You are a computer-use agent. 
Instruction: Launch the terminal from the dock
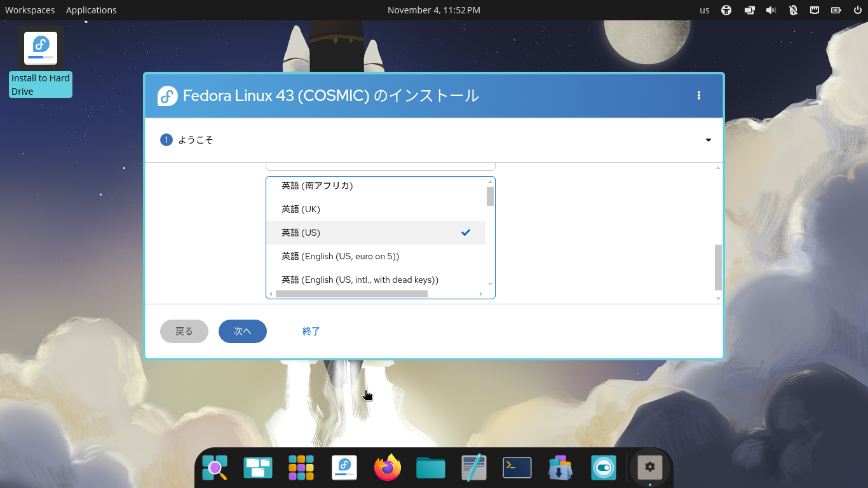pyautogui.click(x=517, y=468)
